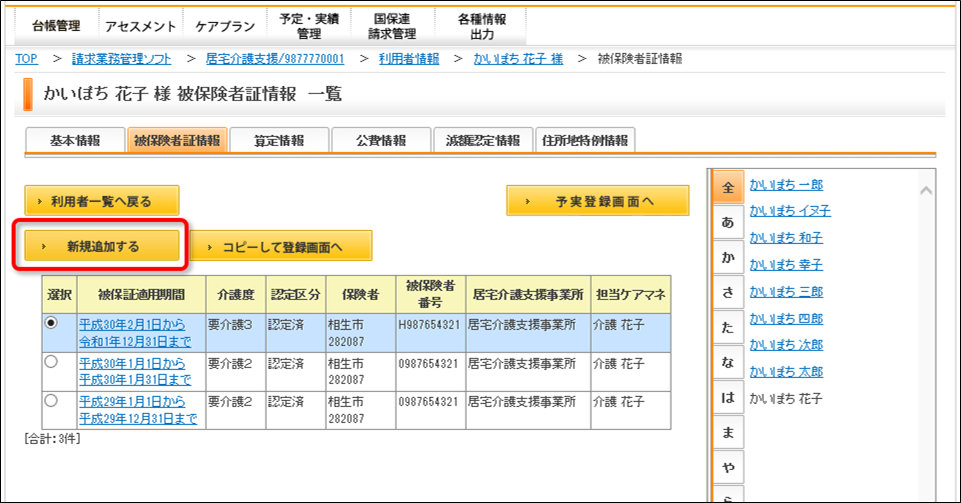Viewport: 961px width, 503px height.
Task: Switch to the 公費情報 tab
Action: [x=381, y=140]
